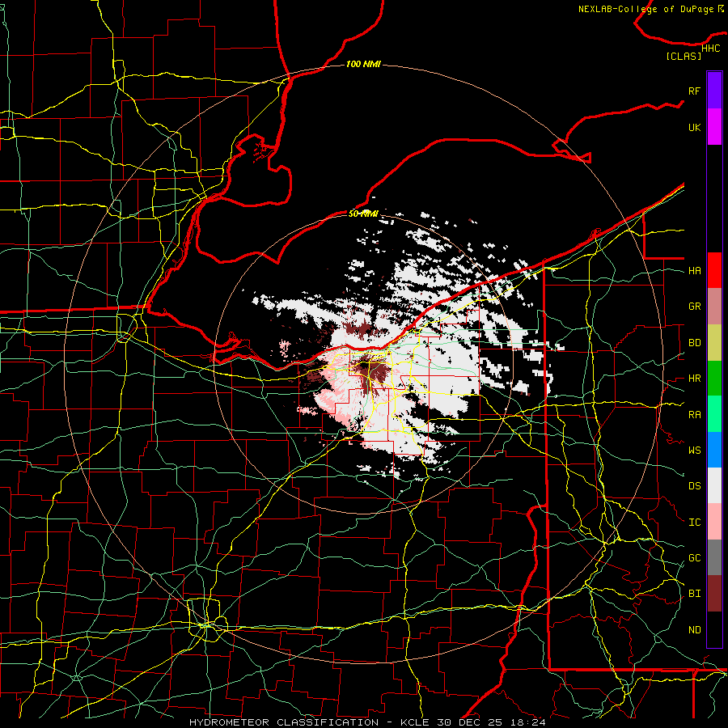This screenshot has width=728, height=728.
Task: Click the KCLE radar site identifier
Action: [416, 722]
